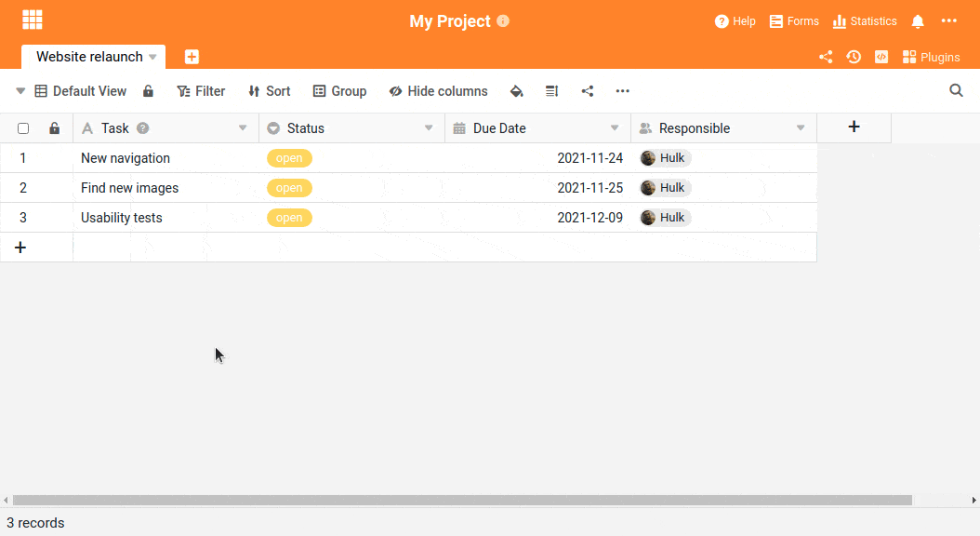The width and height of the screenshot is (980, 536).
Task: Add a new table with plus icon
Action: 192,57
